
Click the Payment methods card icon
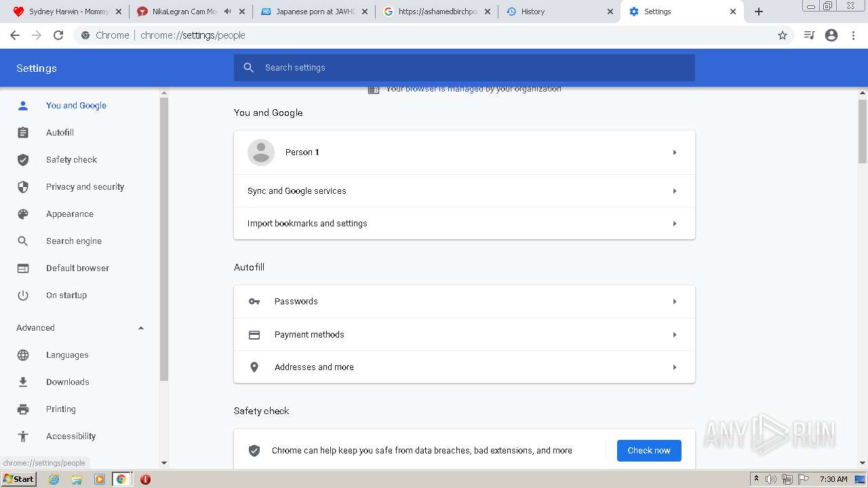pyautogui.click(x=254, y=335)
